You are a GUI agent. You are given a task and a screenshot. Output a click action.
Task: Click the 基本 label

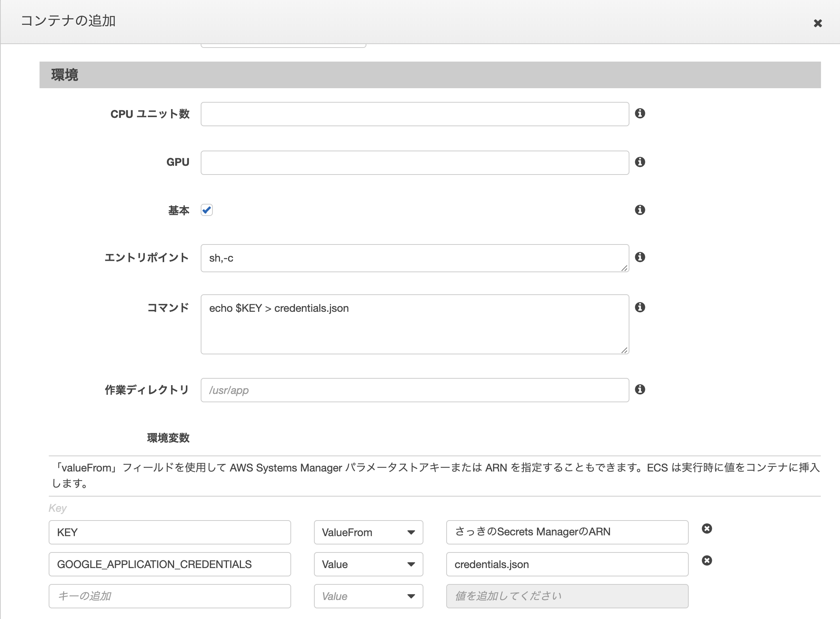pos(179,210)
